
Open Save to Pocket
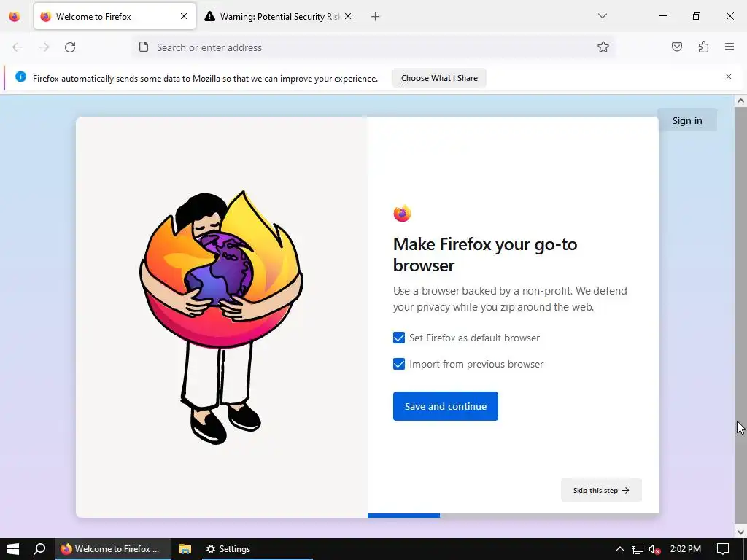677,47
